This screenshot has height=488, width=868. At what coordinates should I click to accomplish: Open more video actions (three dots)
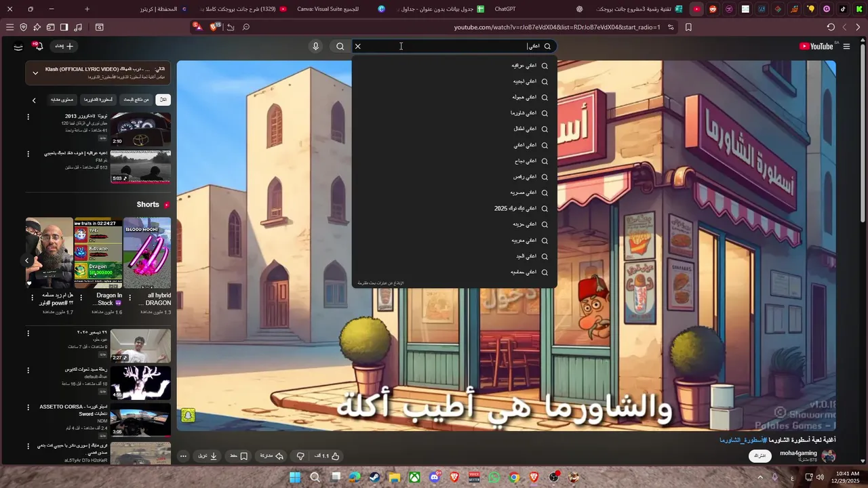click(x=183, y=456)
